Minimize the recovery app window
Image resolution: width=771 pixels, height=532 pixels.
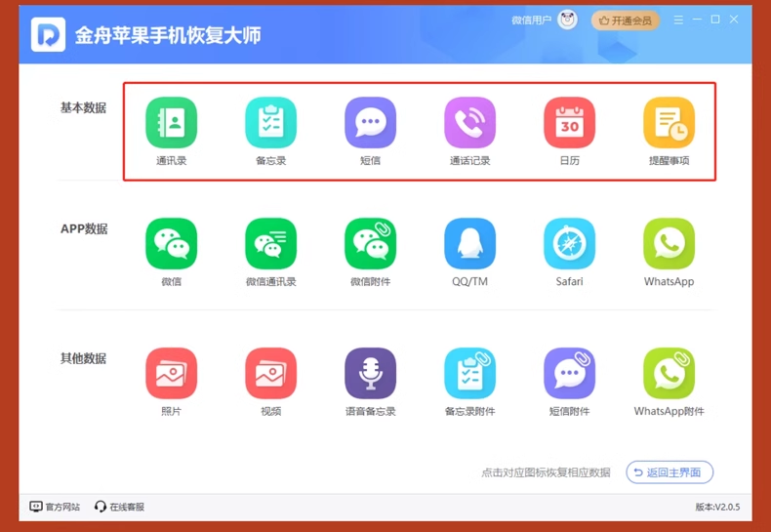(x=697, y=20)
